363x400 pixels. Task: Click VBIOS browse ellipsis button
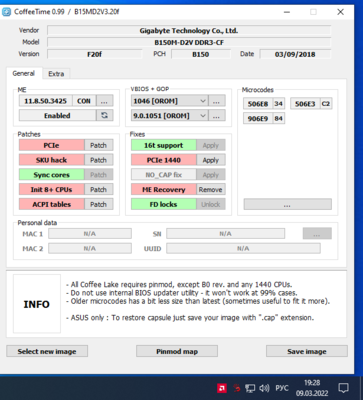217,101
